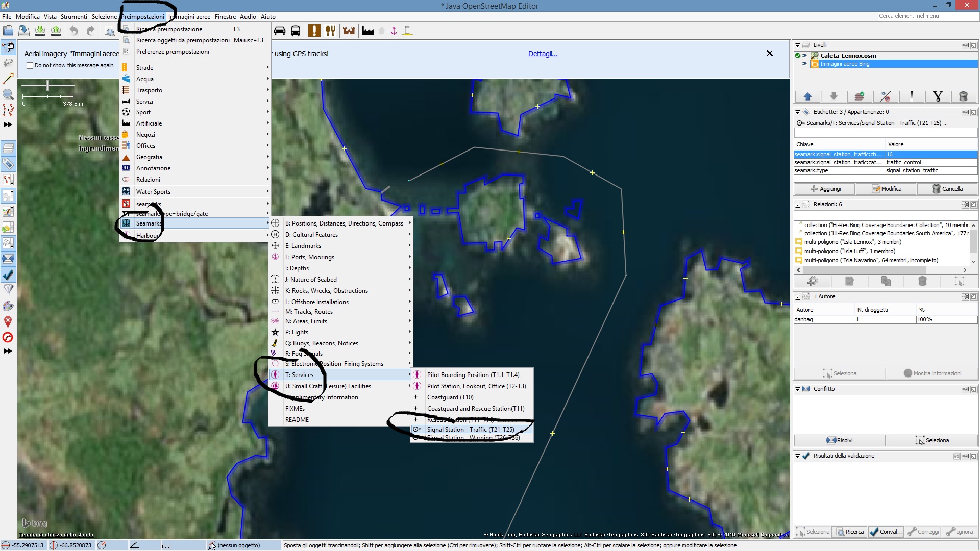
Task: Toggle visibility of Caleta-Lennox.osm layer
Action: (x=805, y=56)
